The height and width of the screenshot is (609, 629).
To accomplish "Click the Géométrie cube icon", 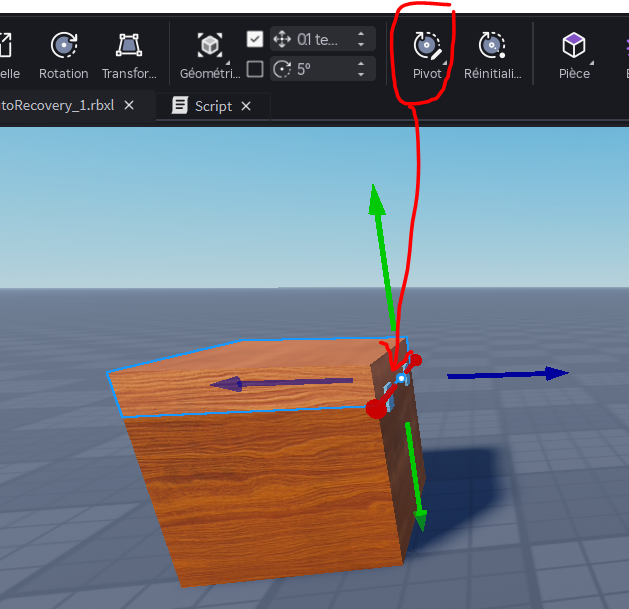I will 209,45.
